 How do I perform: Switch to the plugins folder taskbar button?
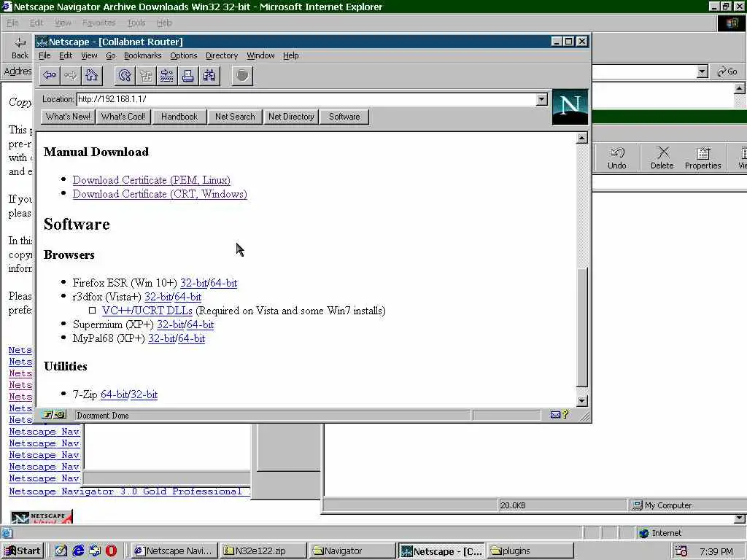click(530, 551)
